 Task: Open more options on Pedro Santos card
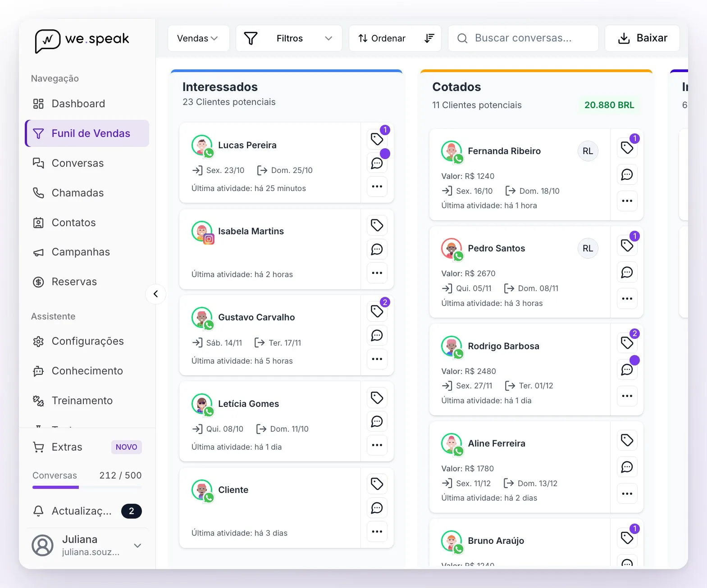point(627,298)
